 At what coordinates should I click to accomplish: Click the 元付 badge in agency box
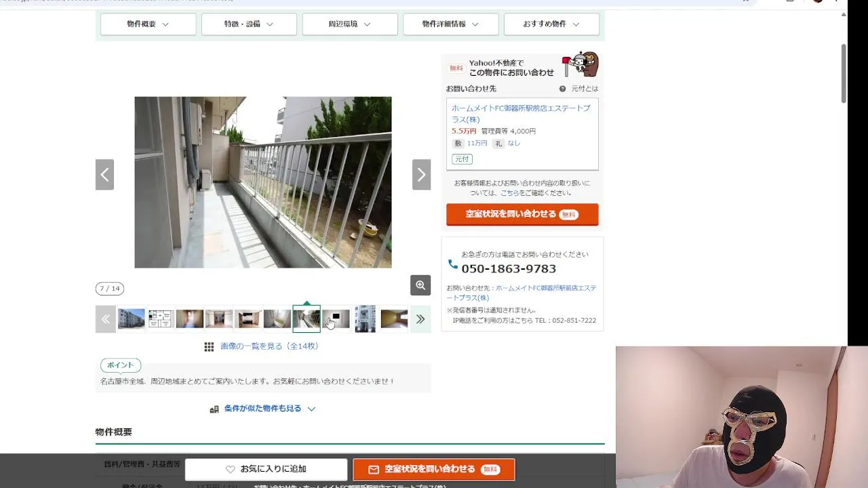[462, 159]
